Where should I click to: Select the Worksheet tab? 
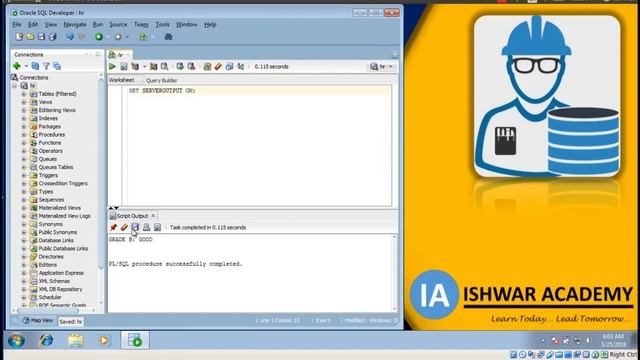(x=122, y=80)
